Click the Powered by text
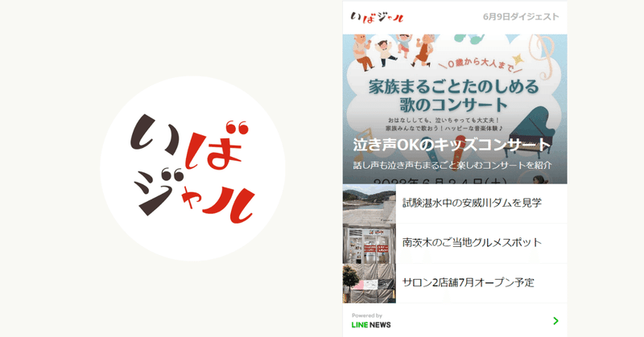The height and width of the screenshot is (337, 644). tap(367, 315)
